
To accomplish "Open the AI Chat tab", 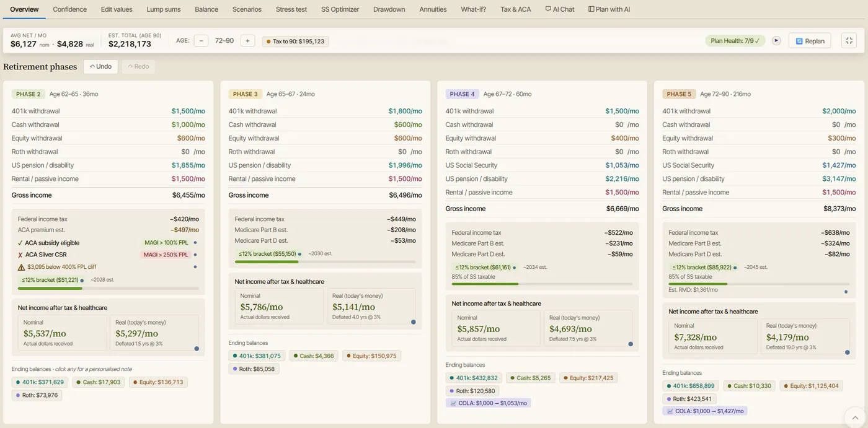I will (560, 9).
